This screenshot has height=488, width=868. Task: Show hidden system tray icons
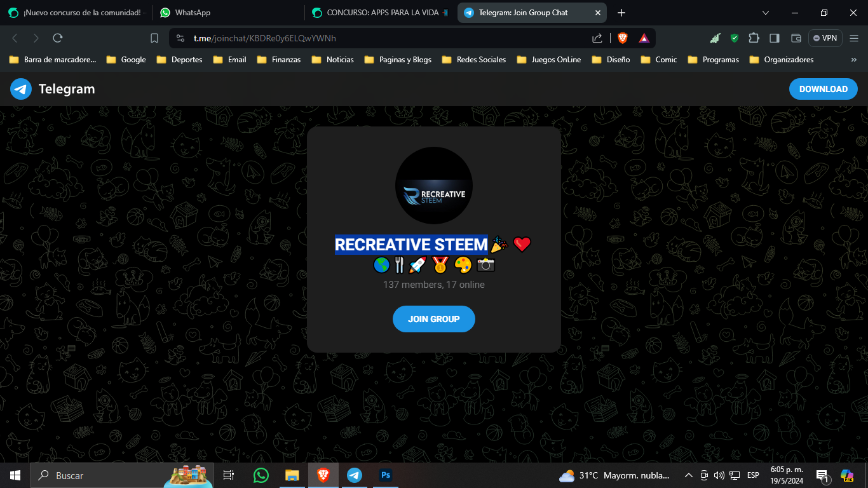[x=688, y=475]
